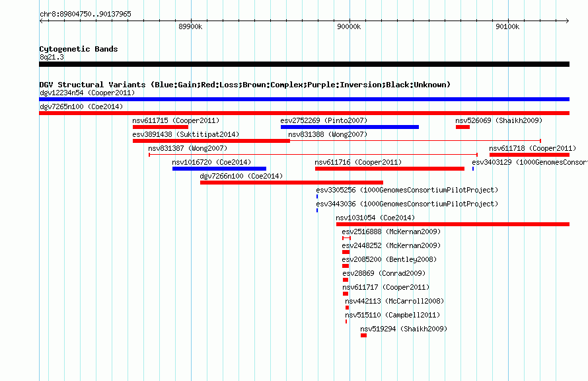This screenshot has height=381, width=588.
Task: Select the blue bar under esv2752269
Action: pyautogui.click(x=349, y=127)
